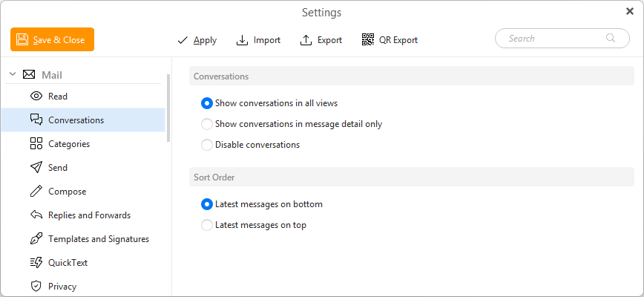Screen dimensions: 644x297
Task: Click the QuickText lightning icon
Action: pyautogui.click(x=36, y=263)
